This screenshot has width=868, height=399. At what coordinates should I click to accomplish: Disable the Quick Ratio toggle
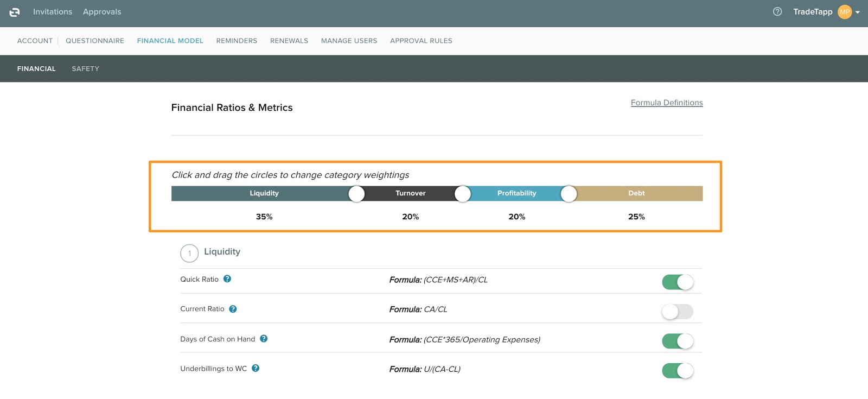677,282
